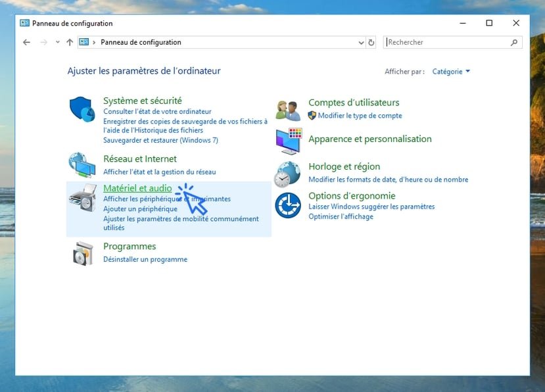Open Options d'ergonomie category
545x392 pixels.
pyautogui.click(x=352, y=196)
